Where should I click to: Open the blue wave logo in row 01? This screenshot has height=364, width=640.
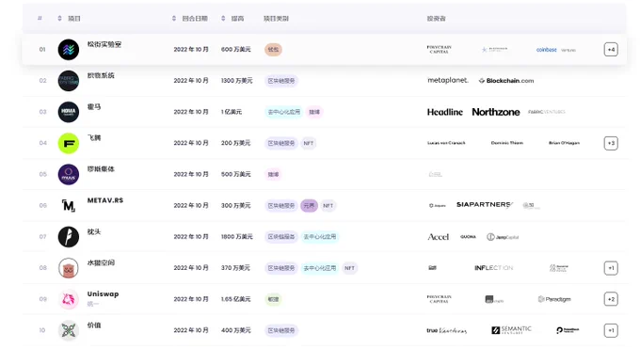[68, 49]
